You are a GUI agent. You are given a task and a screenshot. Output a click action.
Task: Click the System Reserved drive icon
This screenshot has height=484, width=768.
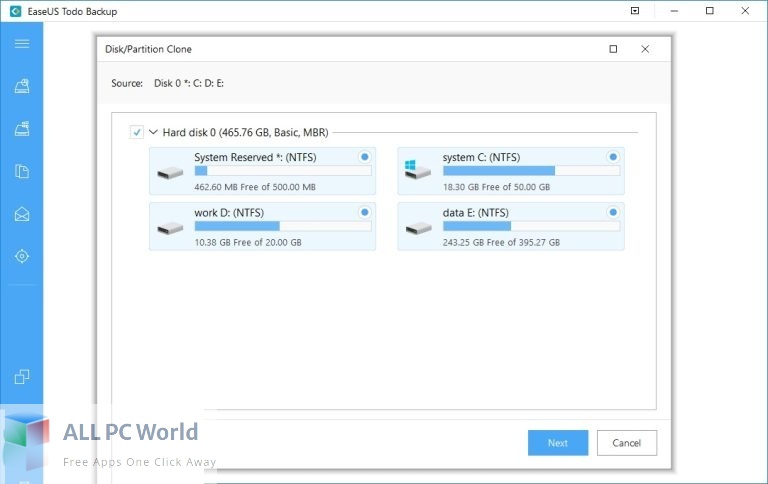click(x=170, y=173)
